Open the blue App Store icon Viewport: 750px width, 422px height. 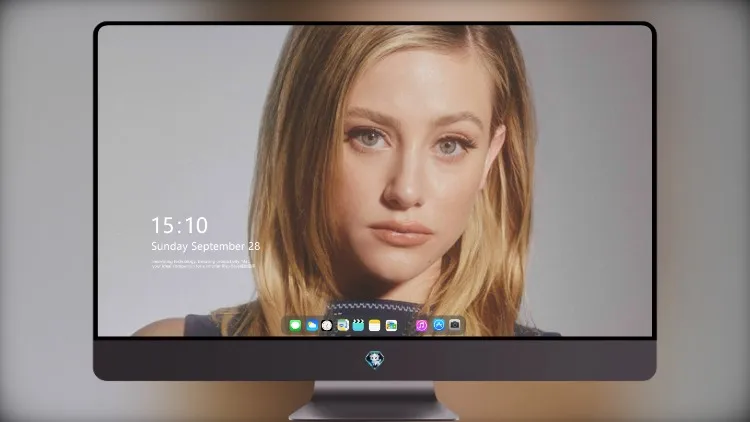[x=439, y=325]
